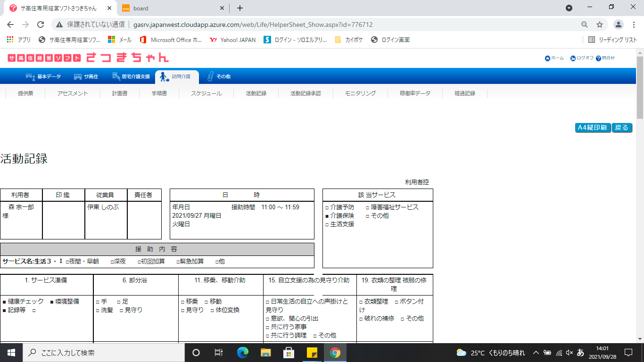Toggle the 障害福祉サービス checkbox

point(368,207)
